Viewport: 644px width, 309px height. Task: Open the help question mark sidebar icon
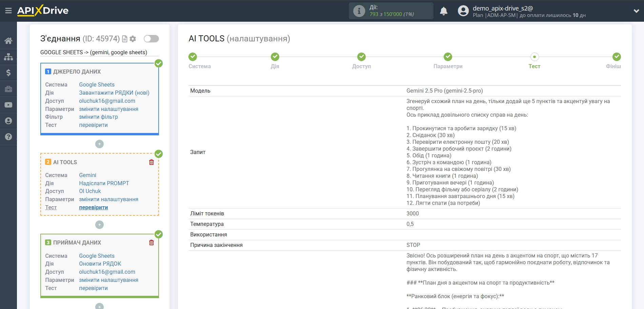(8, 137)
